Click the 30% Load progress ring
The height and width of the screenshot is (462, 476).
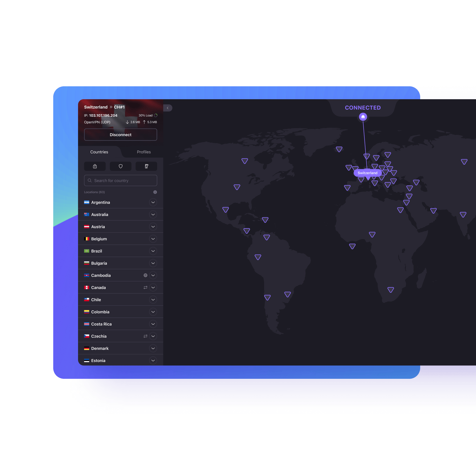[x=155, y=115]
